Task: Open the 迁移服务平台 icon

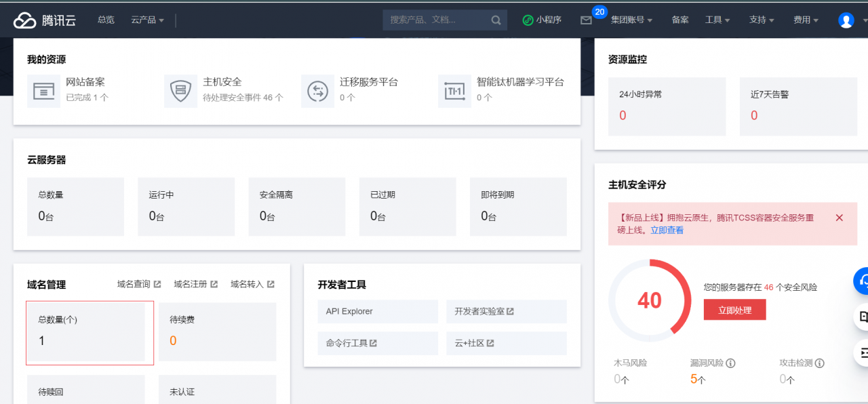Action: pyautogui.click(x=317, y=90)
